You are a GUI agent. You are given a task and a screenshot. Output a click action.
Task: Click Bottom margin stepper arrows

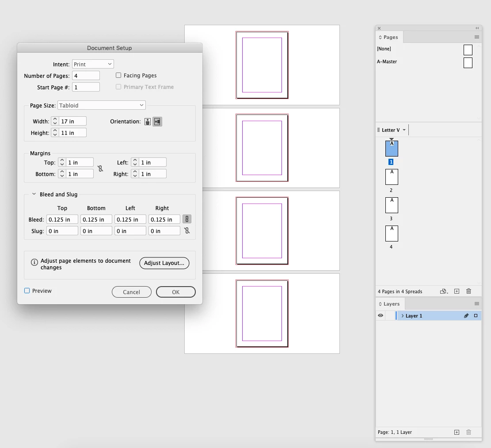pos(62,174)
